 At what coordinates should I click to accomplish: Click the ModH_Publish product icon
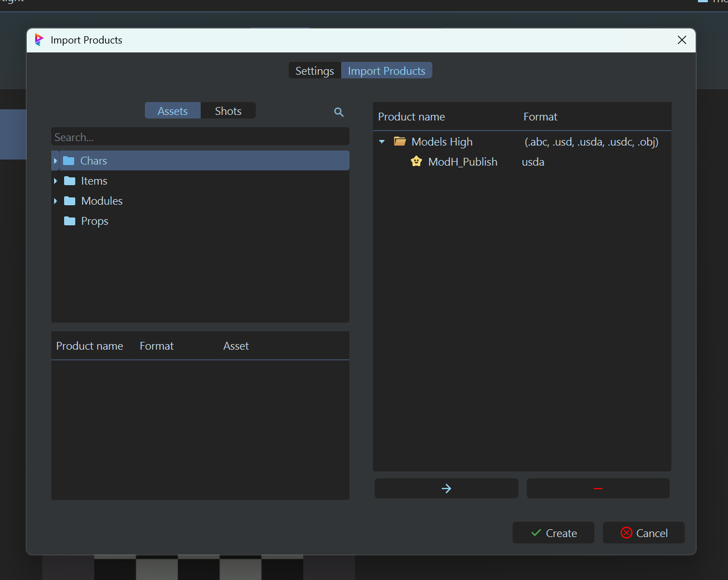coord(416,162)
